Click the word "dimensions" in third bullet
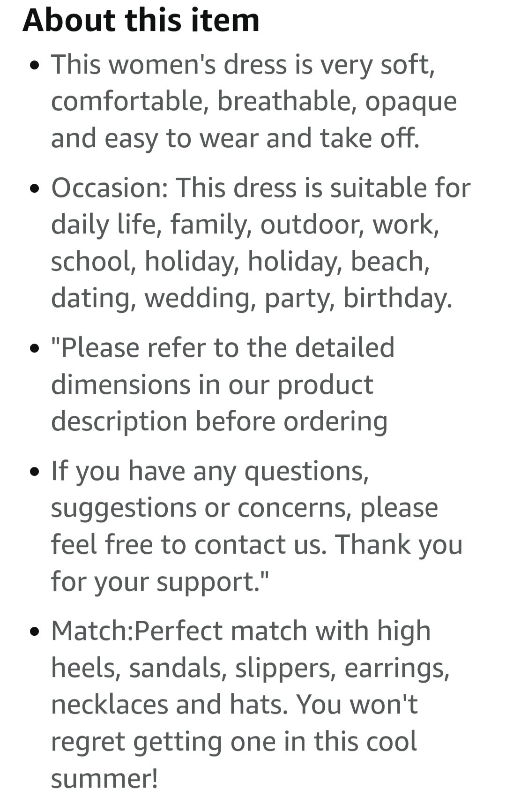Image resolution: width=506 pixels, height=812 pixels. coord(121,385)
